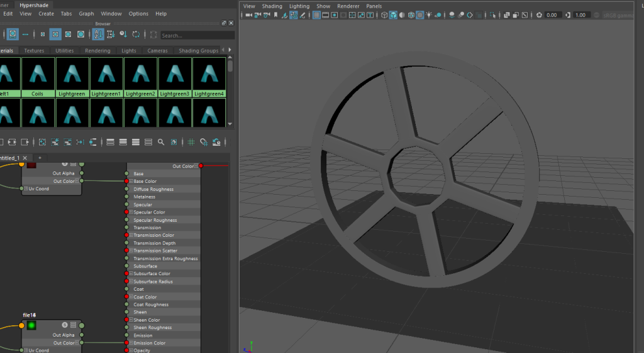This screenshot has height=353, width=644.
Task: Open the Renderer menu in viewport
Action: tap(348, 6)
